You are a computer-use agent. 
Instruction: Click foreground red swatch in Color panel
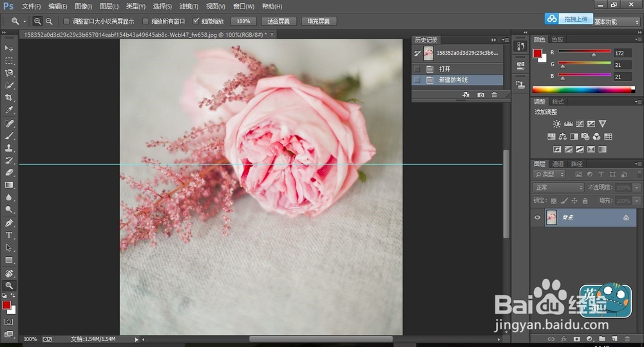(537, 53)
